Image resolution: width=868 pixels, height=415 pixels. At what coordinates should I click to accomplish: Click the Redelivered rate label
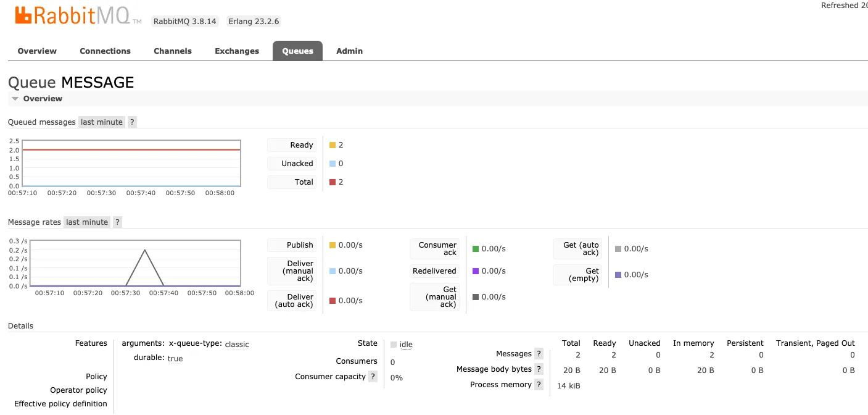(x=435, y=271)
